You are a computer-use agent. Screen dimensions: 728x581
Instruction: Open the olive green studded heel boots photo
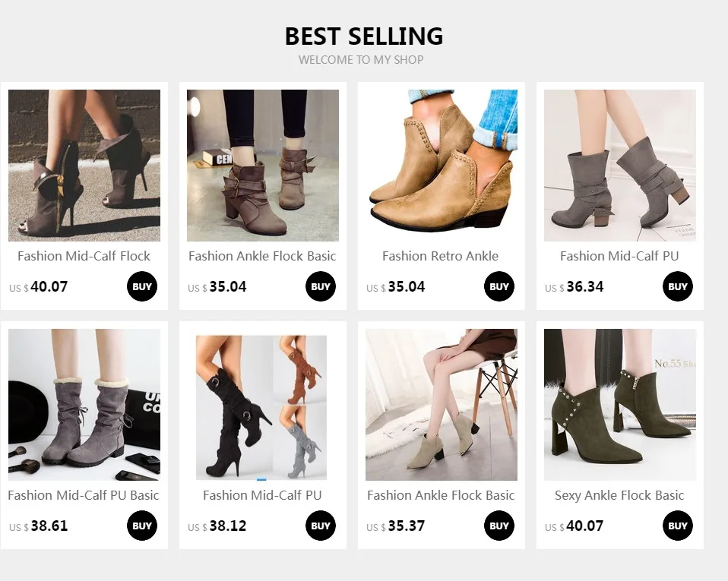(x=620, y=405)
